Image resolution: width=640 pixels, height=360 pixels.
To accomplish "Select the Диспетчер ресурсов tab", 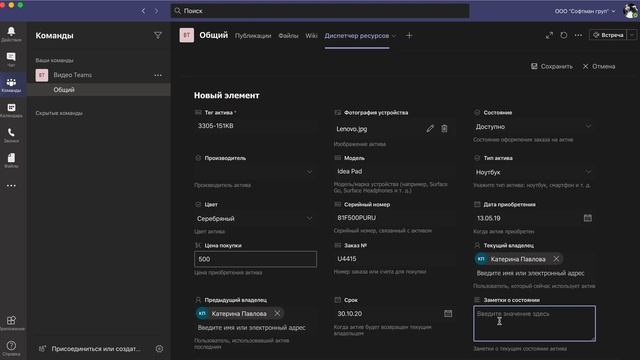I will (357, 36).
